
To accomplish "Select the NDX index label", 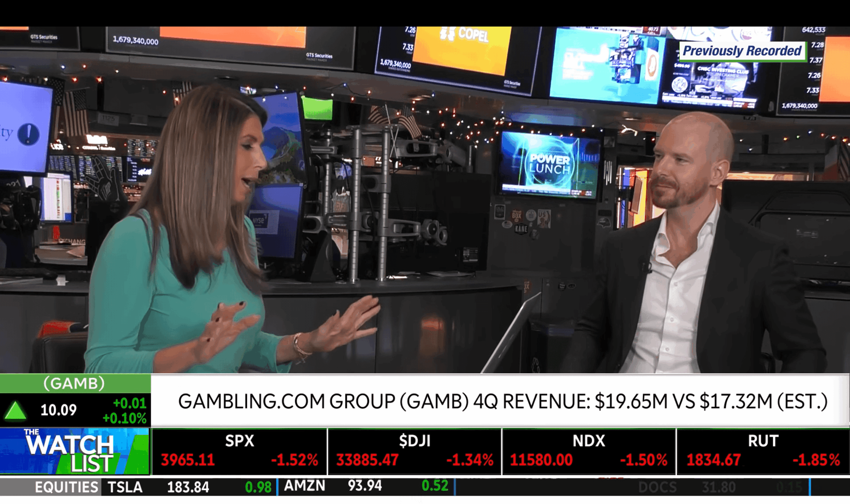I will pyautogui.click(x=589, y=441).
